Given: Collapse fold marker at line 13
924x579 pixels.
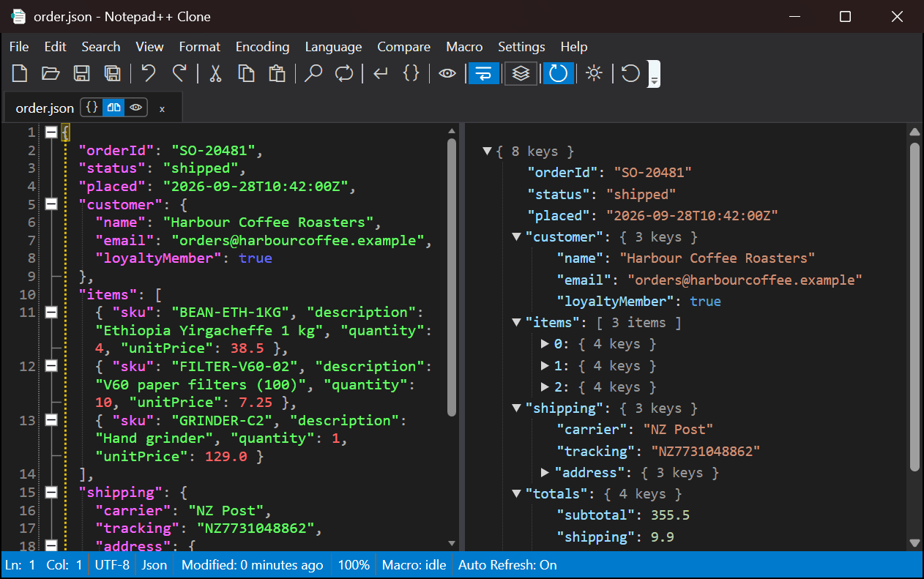Looking at the screenshot, I should (x=51, y=420).
